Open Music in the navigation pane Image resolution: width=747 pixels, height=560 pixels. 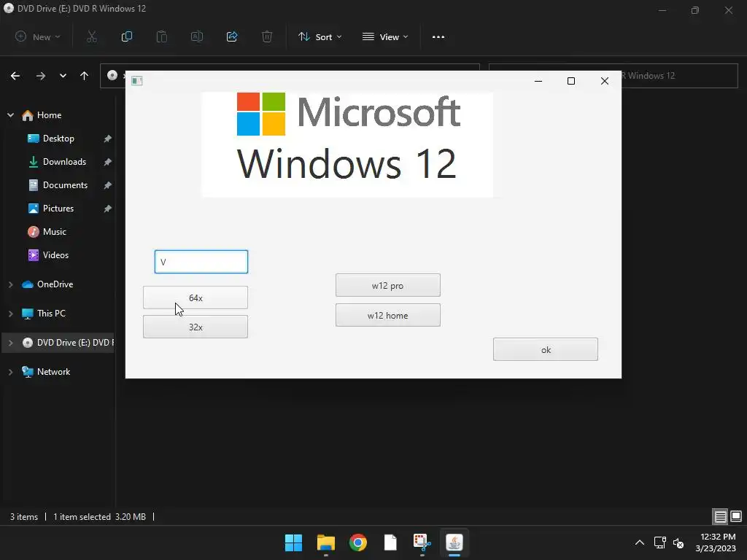[54, 232]
